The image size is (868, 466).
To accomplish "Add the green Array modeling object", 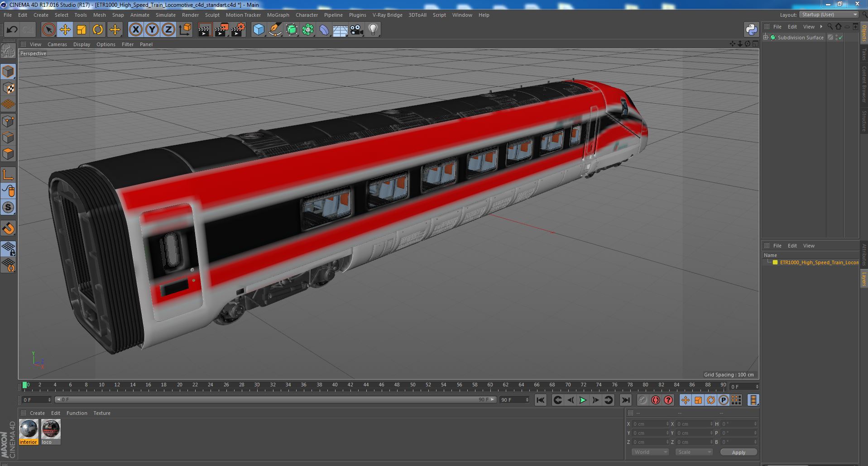I will 308,30.
